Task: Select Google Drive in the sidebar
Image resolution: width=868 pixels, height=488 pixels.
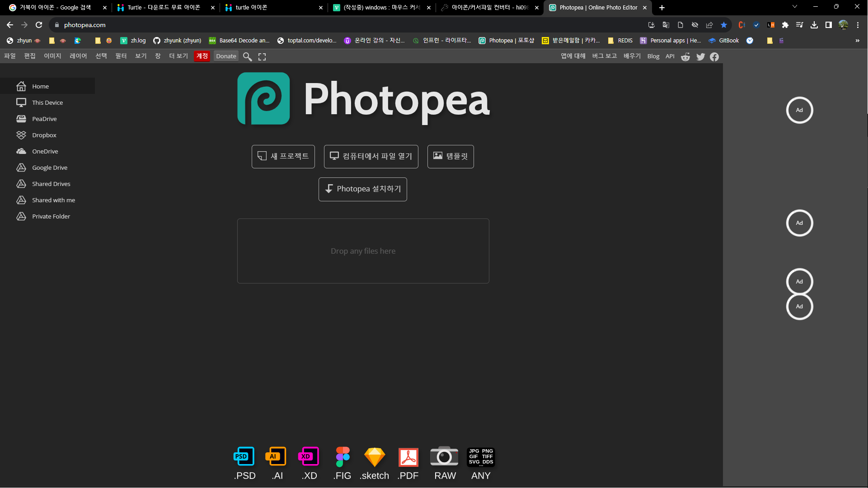Action: pyautogui.click(x=50, y=167)
